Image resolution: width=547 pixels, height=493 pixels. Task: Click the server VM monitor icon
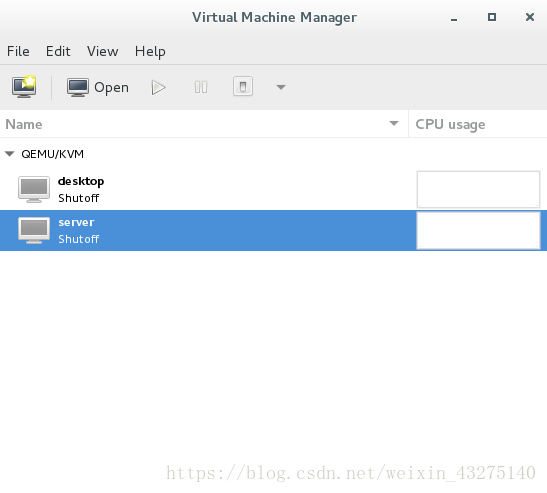click(34, 230)
